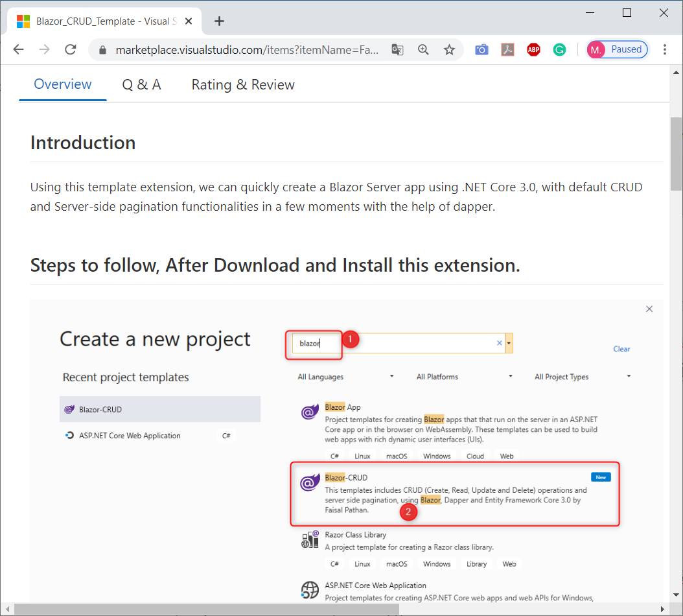
Task: Click the Clear link to reset filters
Action: [621, 349]
